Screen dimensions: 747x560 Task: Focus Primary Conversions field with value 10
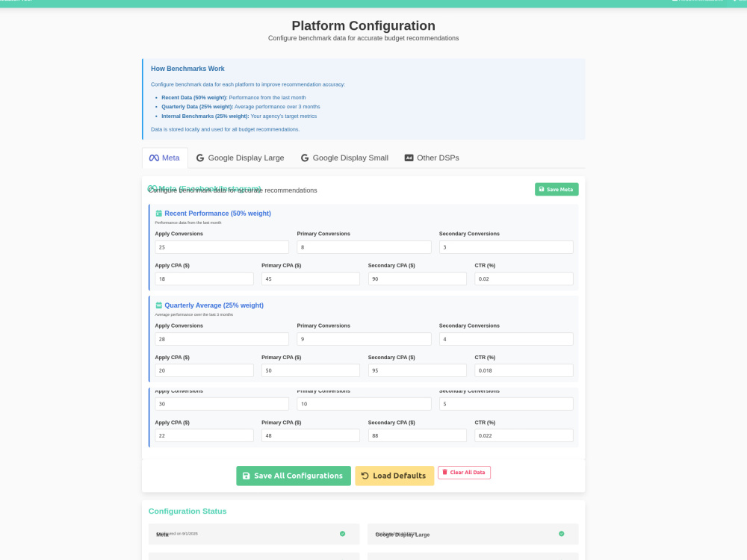364,404
